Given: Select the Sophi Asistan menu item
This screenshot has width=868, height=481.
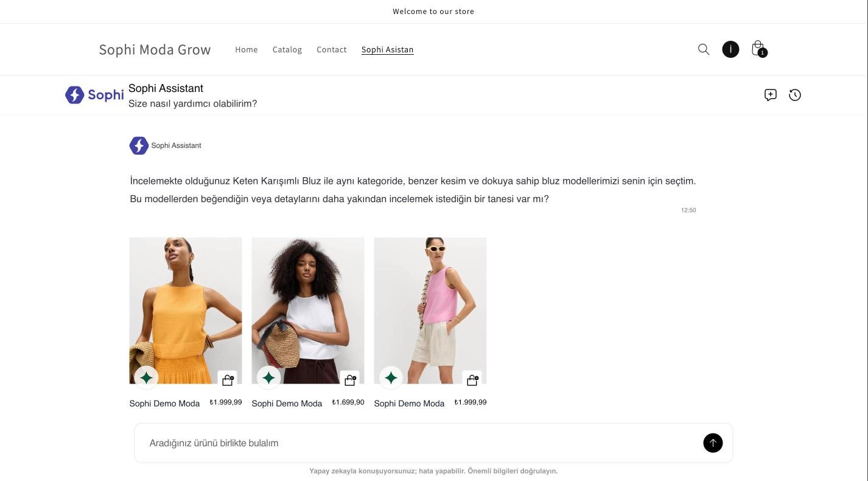Looking at the screenshot, I should [x=388, y=49].
